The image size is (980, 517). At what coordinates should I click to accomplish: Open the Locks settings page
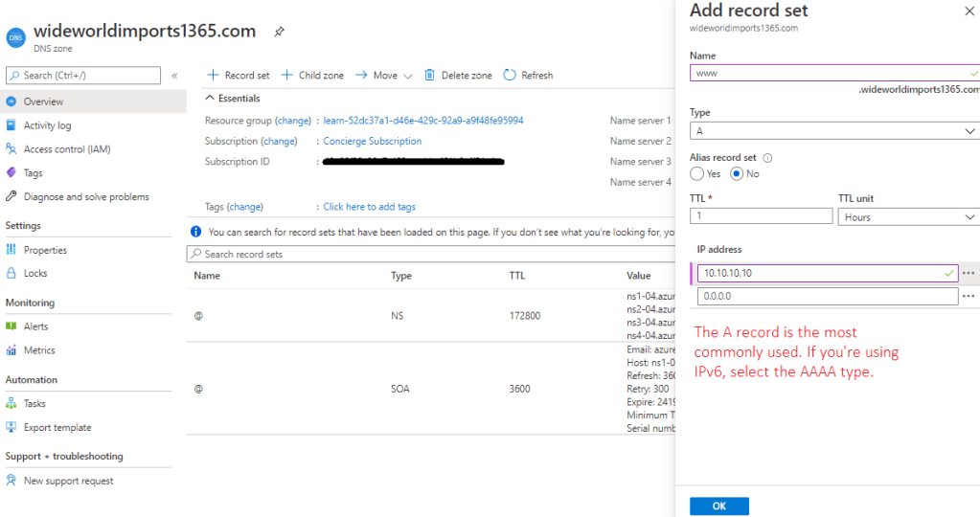pyautogui.click(x=35, y=274)
